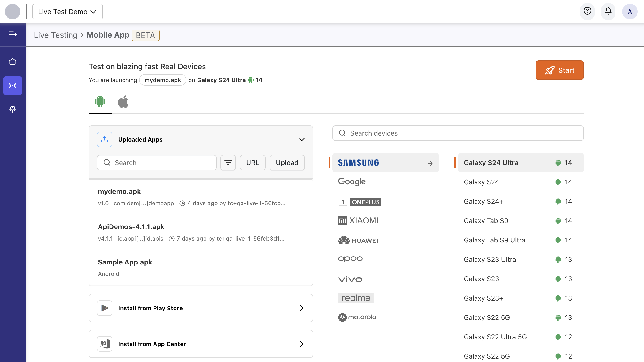Choose Galaxy S23 Ultra device
The width and height of the screenshot is (644, 362).
click(x=521, y=259)
